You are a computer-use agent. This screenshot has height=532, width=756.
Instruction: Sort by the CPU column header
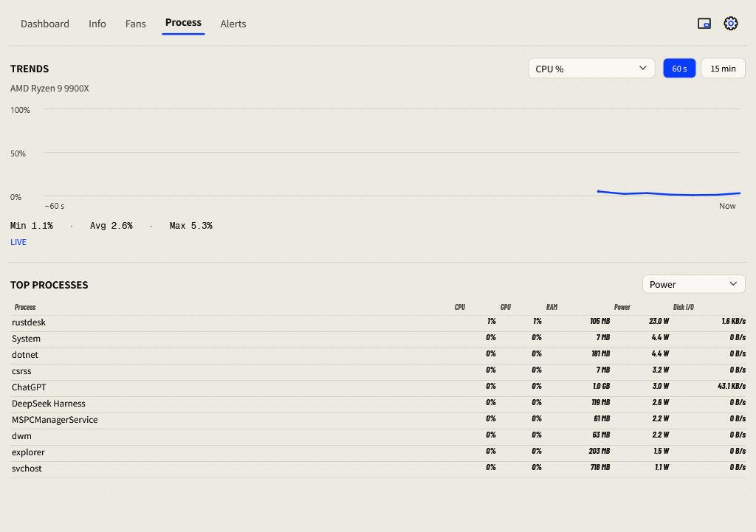pos(459,307)
